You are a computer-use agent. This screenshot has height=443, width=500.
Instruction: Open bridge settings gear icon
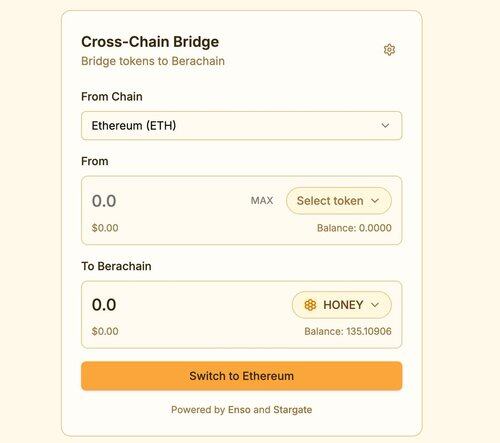(389, 50)
